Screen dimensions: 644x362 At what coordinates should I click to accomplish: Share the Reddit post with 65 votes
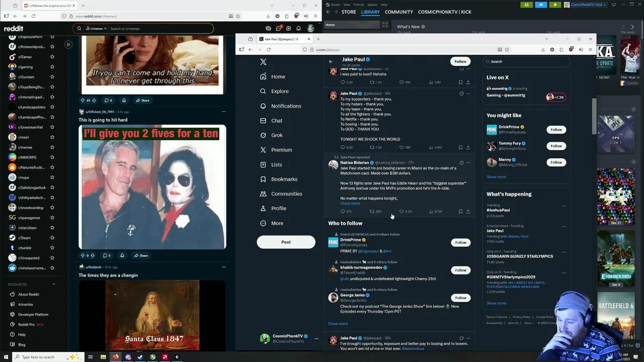142,100
